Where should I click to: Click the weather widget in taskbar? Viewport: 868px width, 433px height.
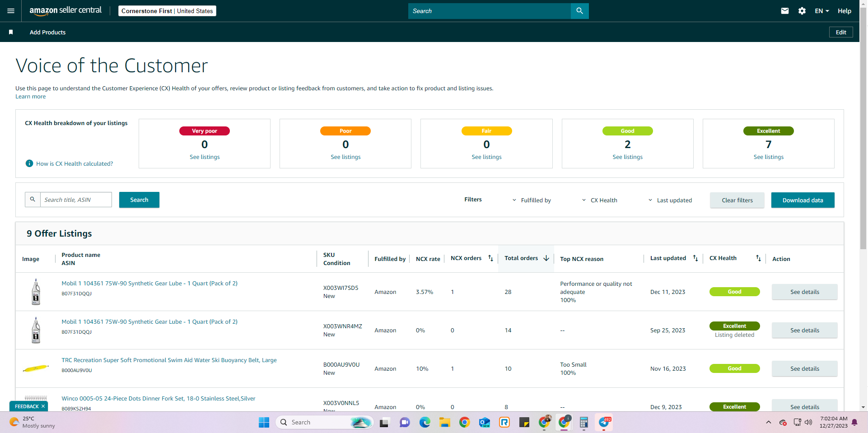(x=33, y=422)
